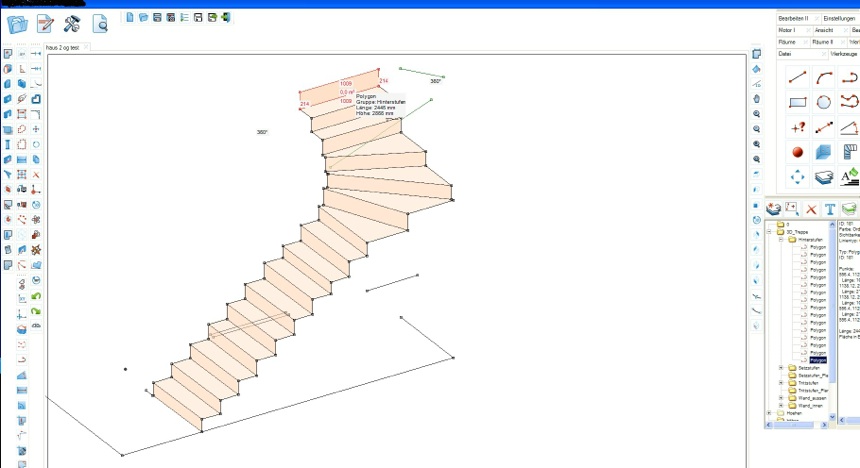Click the blue T text icon
The height and width of the screenshot is (468, 860).
click(x=829, y=209)
